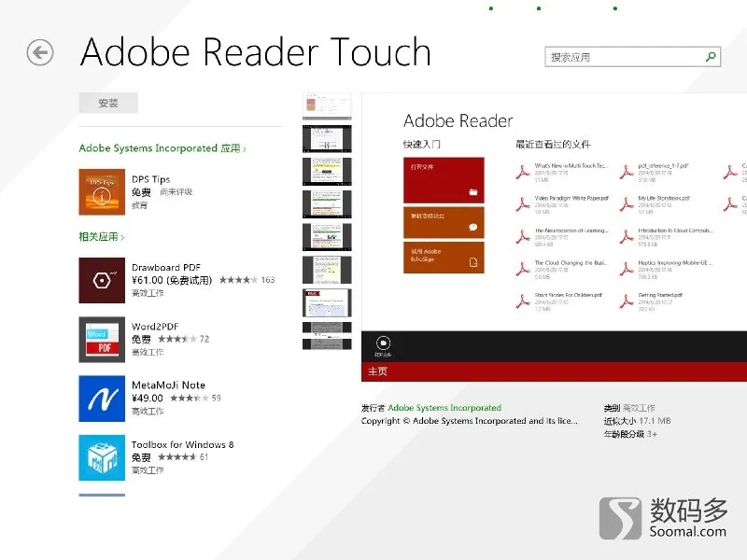Click PDF icon beside Short Stories For Children.pdf
This screenshot has height=560, width=747.
[x=523, y=301]
